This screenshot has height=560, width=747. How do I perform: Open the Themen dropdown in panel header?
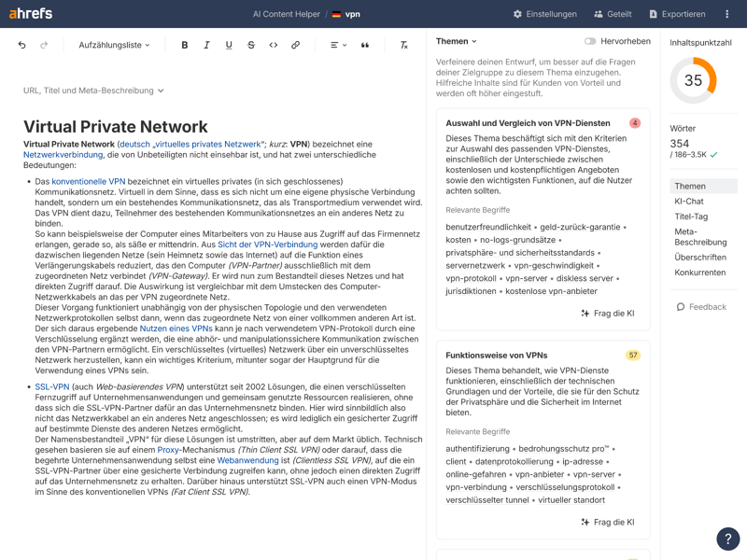[457, 41]
